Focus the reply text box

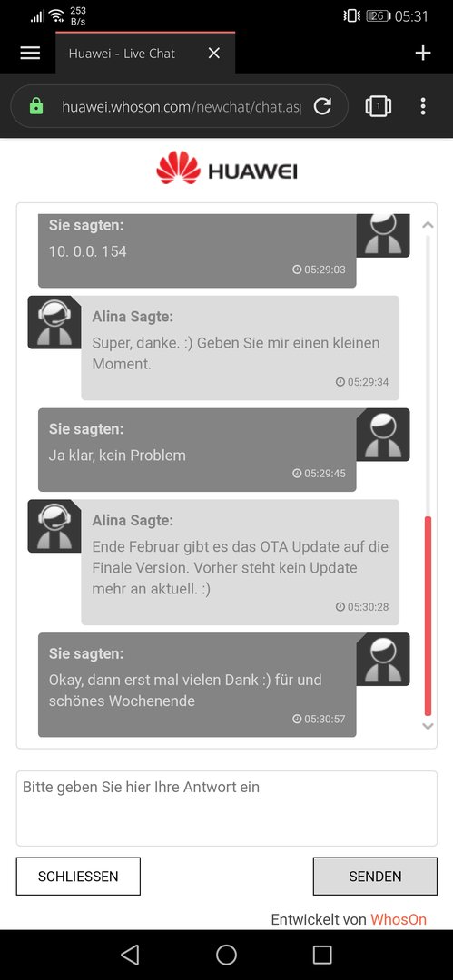point(227,808)
